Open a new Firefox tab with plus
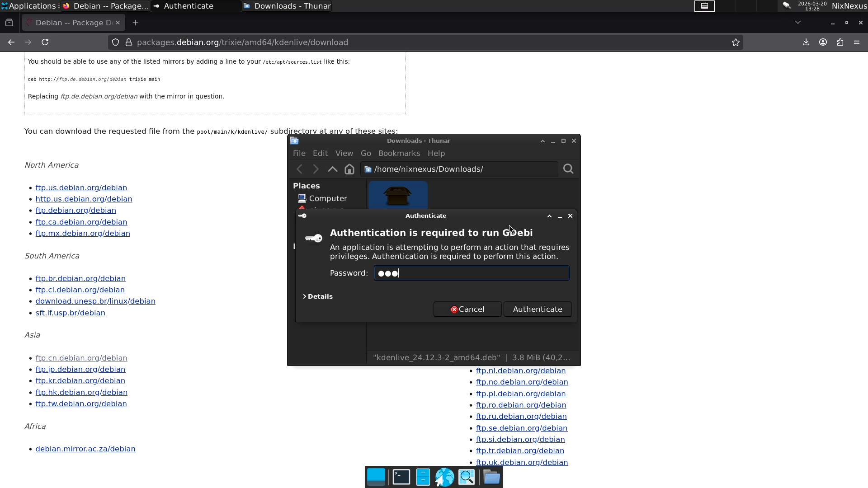 point(135,23)
